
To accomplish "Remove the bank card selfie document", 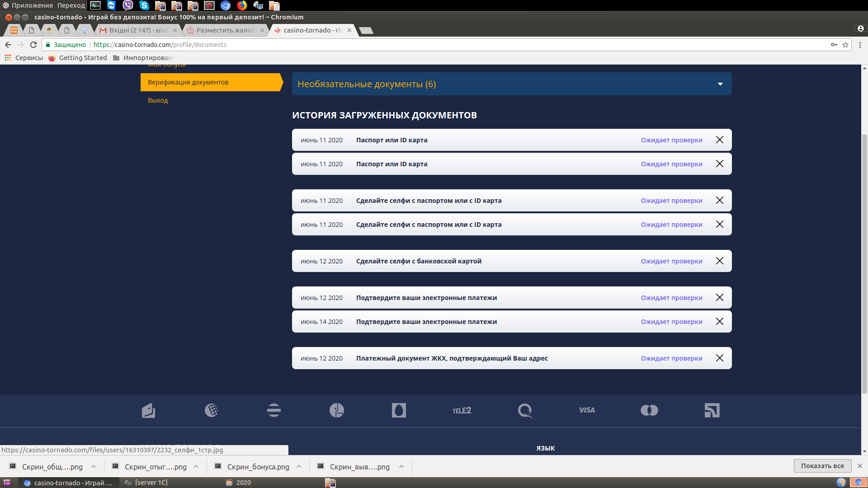I will pos(720,261).
